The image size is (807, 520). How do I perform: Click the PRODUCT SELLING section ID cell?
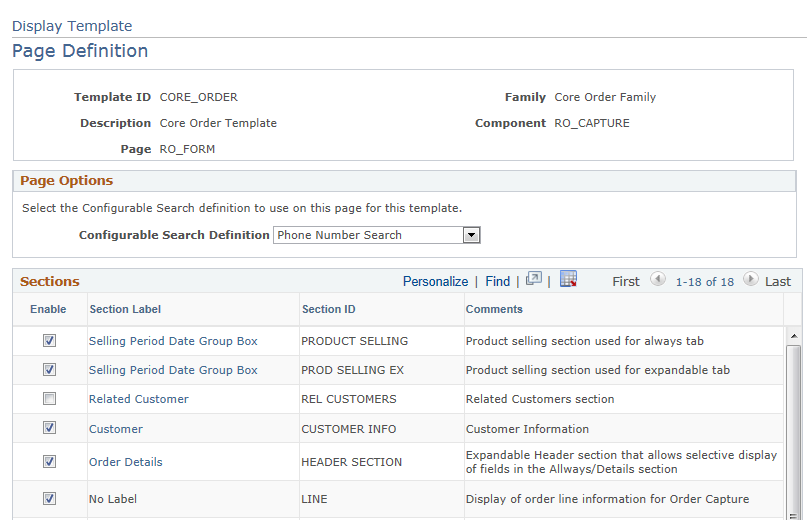pyautogui.click(x=355, y=341)
